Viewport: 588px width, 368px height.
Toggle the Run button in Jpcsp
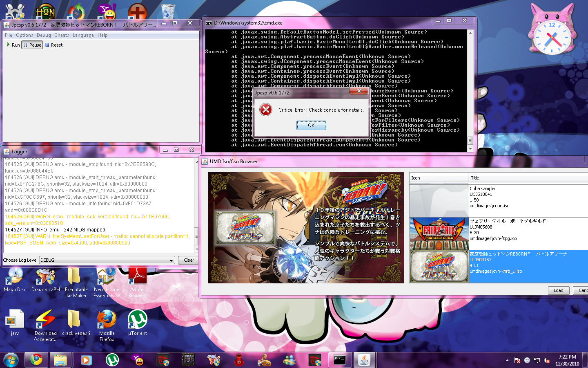13,45
